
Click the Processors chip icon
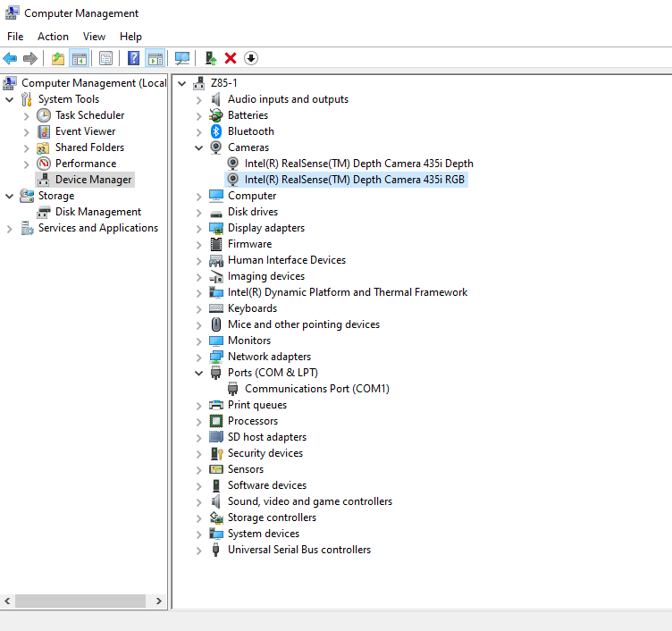[x=216, y=421]
